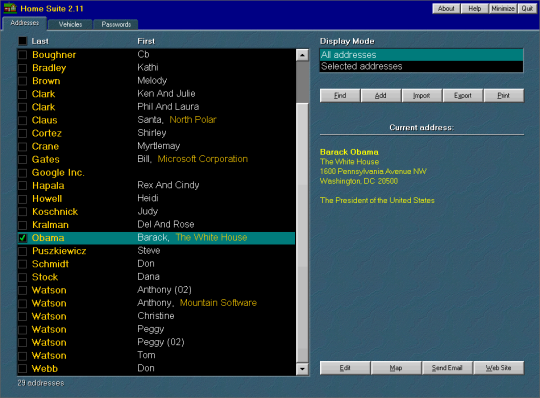The width and height of the screenshot is (540, 398).
Task: Select display mode All addresses
Action: point(421,55)
